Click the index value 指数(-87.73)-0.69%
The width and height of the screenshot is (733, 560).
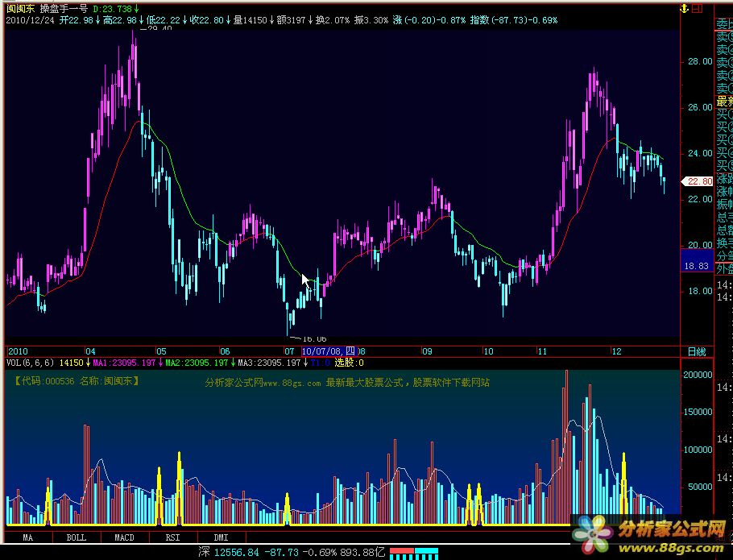coord(514,21)
